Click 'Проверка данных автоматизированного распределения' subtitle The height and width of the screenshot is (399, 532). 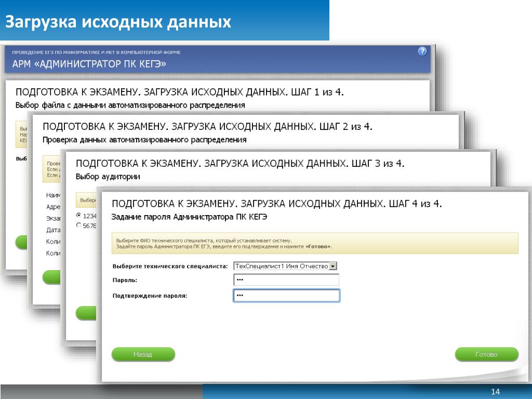coord(144,140)
